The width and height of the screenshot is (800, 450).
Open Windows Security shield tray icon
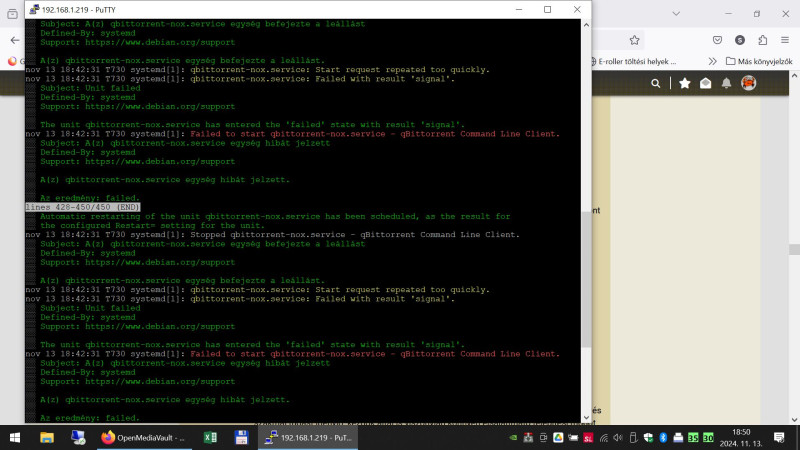[648, 438]
